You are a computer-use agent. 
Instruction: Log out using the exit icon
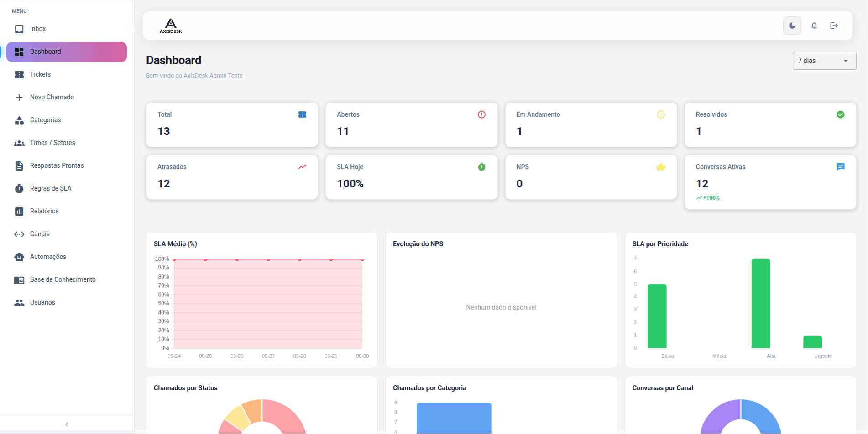(834, 26)
